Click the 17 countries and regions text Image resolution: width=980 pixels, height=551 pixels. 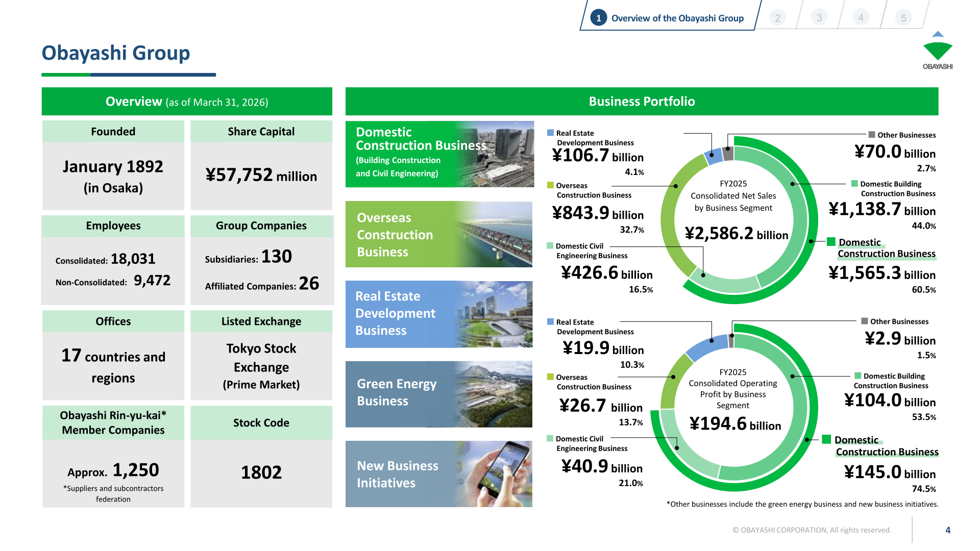coord(113,366)
